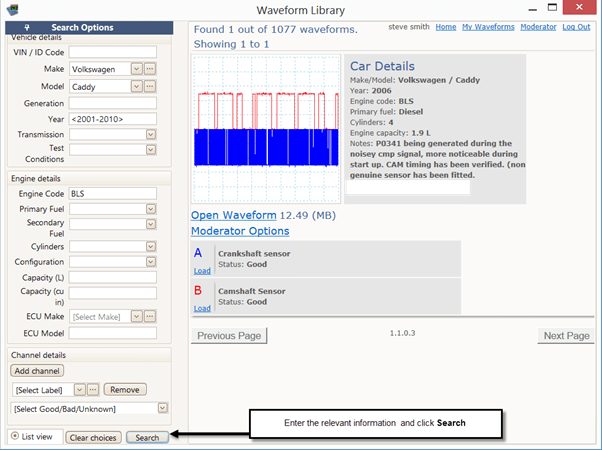This screenshot has width=602, height=450.
Task: Open the Home link
Action: tap(446, 27)
